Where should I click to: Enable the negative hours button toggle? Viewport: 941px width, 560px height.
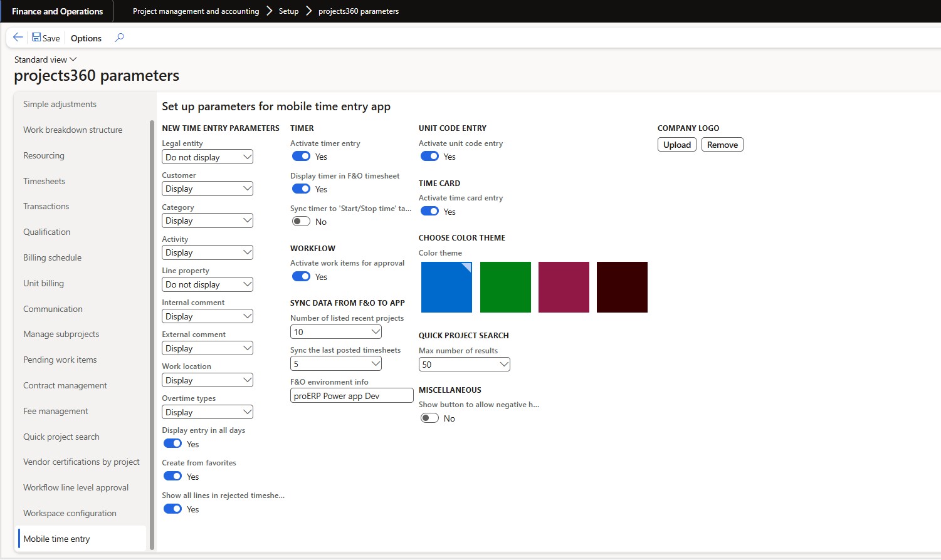430,418
